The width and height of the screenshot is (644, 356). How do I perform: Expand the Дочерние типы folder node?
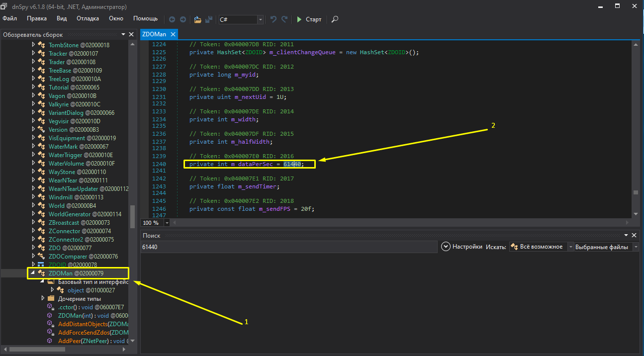coord(43,298)
